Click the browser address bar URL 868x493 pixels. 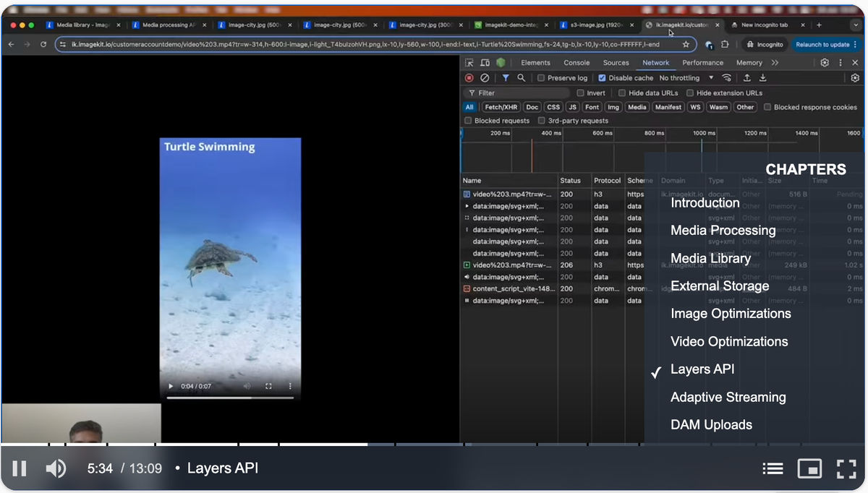(365, 44)
